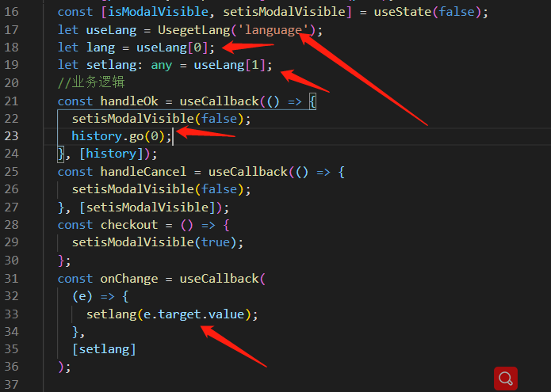Click line number 16 in gutter
Image resolution: width=551 pixels, height=392 pixels.
point(11,12)
